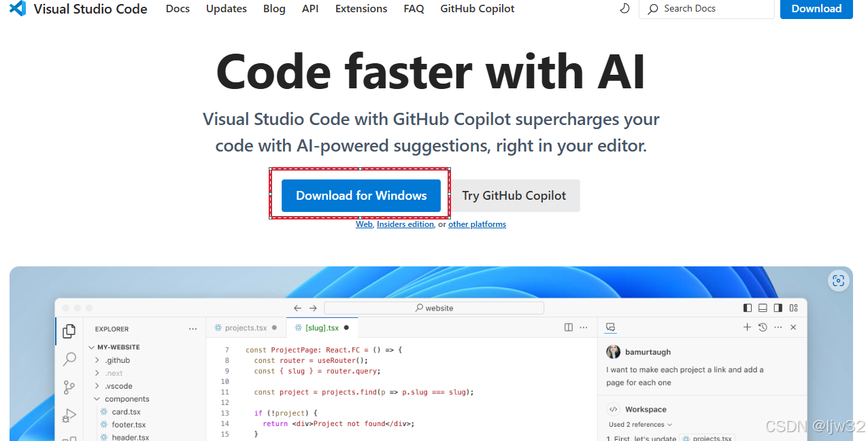Open the Explorer icon in the activity bar
Viewport: 868px width, 441px height.
(x=69, y=332)
